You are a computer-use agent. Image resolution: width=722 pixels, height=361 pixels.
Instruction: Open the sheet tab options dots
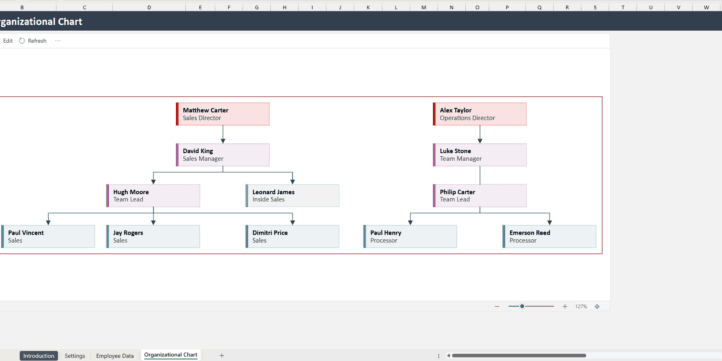[438, 355]
